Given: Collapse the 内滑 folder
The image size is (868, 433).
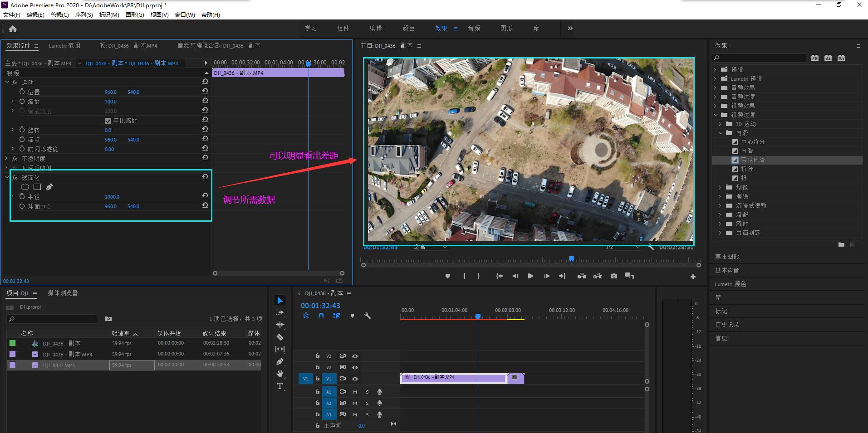Looking at the screenshot, I should [x=721, y=133].
